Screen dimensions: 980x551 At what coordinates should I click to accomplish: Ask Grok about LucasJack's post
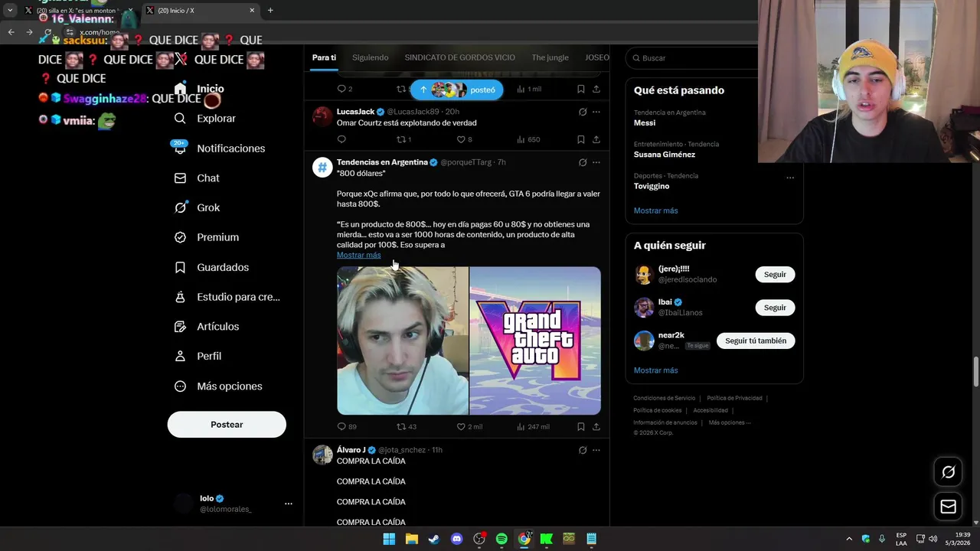pos(583,112)
